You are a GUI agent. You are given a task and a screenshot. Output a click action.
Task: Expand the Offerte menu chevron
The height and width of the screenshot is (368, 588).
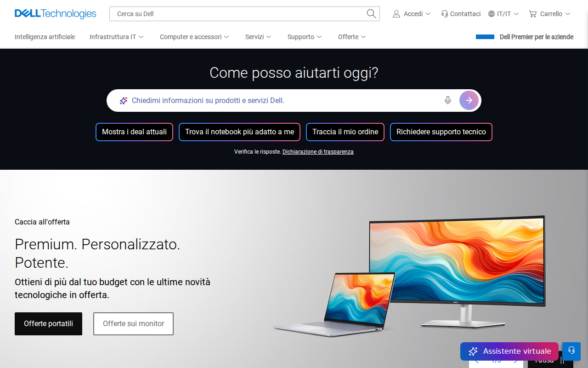pos(363,37)
